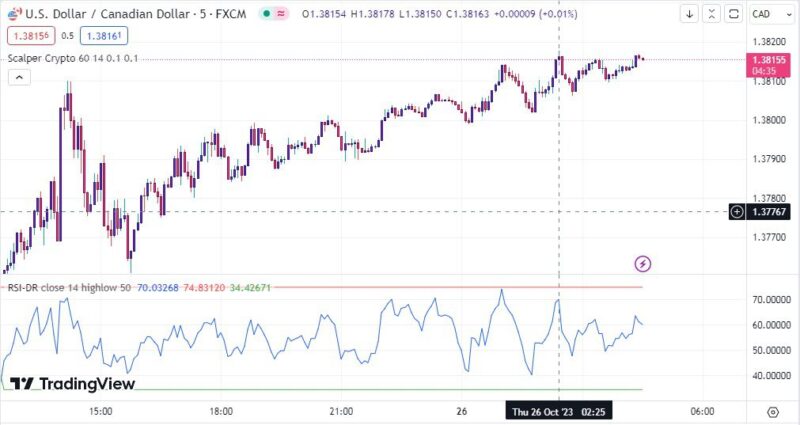Click the red RSI value 74.83120
This screenshot has height=425, width=800.
click(204, 288)
